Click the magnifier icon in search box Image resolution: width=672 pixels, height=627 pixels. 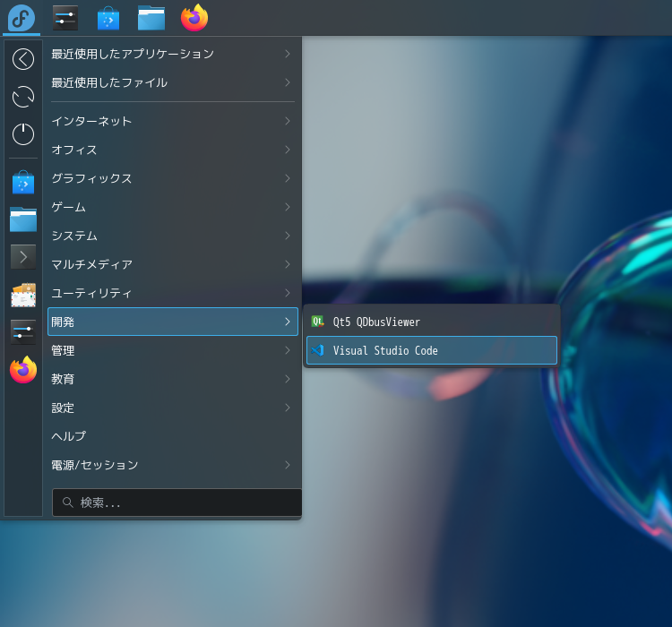[68, 502]
